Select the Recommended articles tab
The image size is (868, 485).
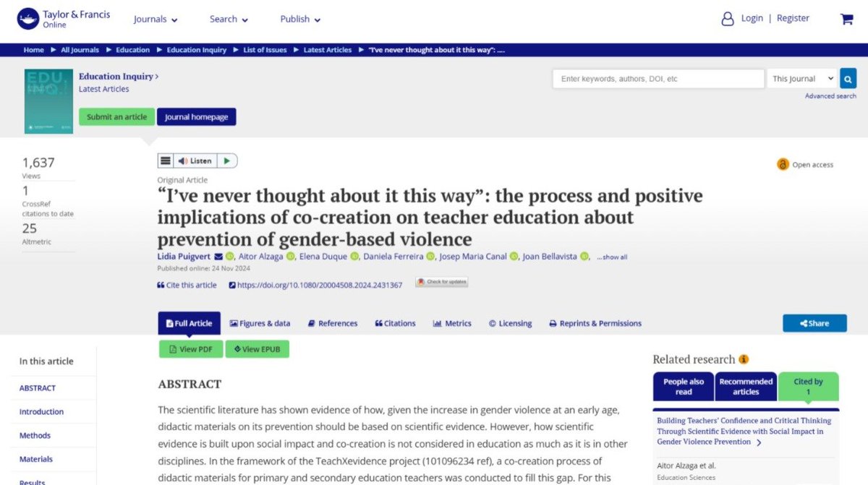tap(746, 387)
